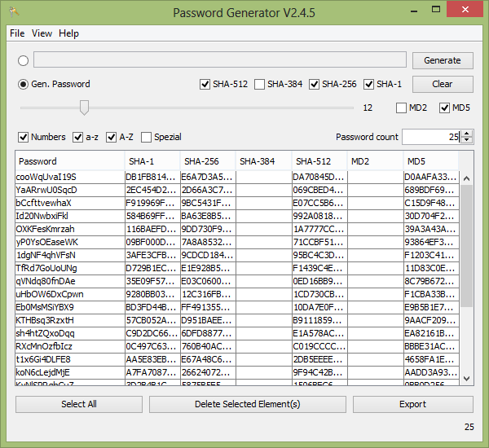
Task: Uncheck the SHA-1 checkbox
Action: coord(368,84)
